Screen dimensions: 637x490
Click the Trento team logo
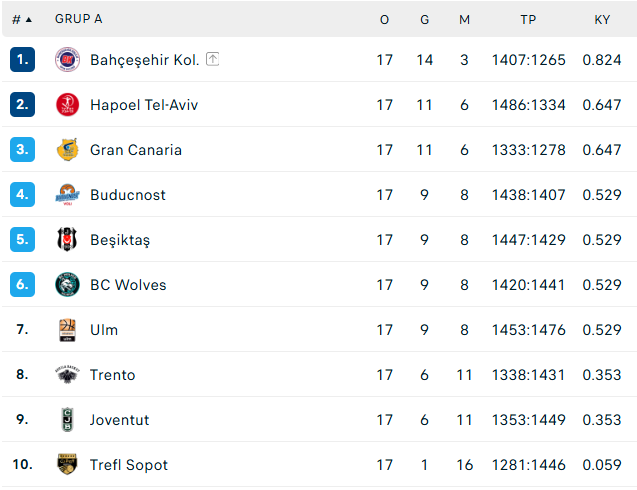tap(67, 375)
